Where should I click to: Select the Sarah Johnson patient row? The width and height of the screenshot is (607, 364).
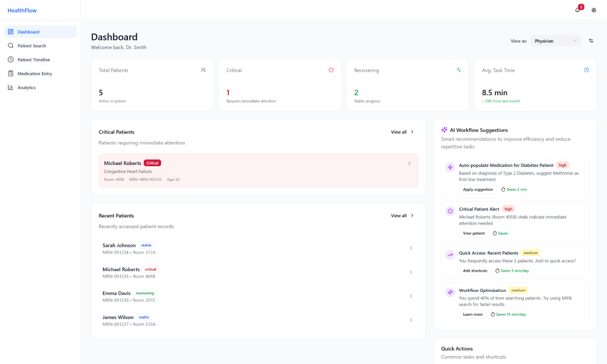258,248
